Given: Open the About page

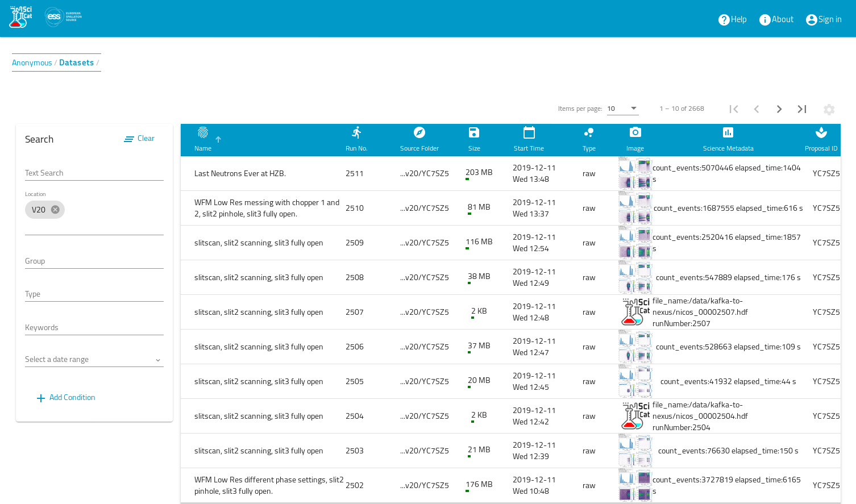Looking at the screenshot, I should (776, 19).
